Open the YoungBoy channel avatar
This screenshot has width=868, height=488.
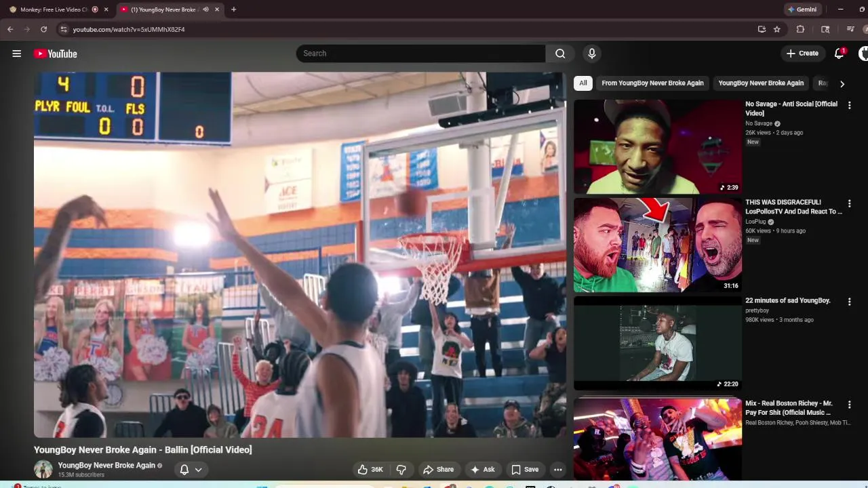(x=43, y=469)
